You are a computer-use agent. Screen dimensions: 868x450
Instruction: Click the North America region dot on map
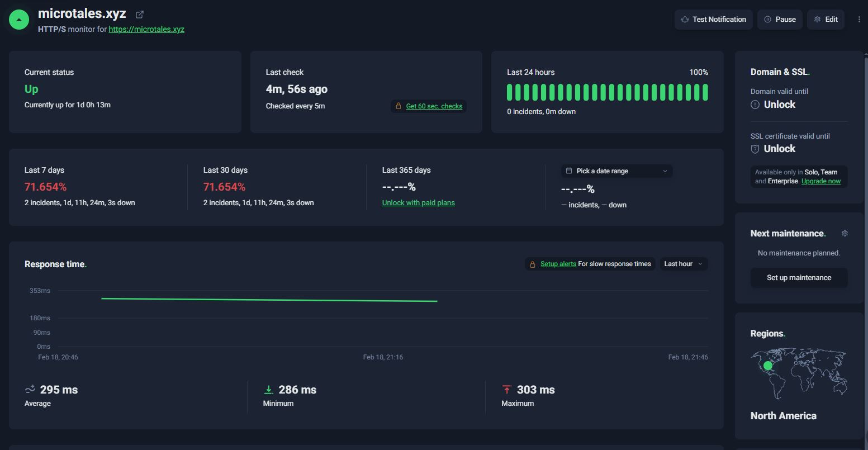[x=768, y=366]
